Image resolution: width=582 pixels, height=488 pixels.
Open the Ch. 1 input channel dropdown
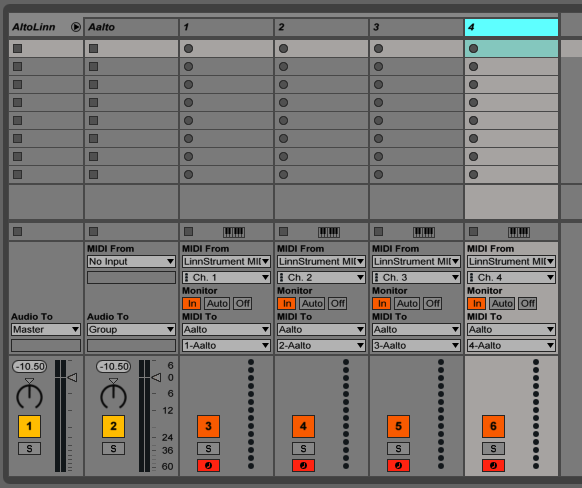point(226,278)
